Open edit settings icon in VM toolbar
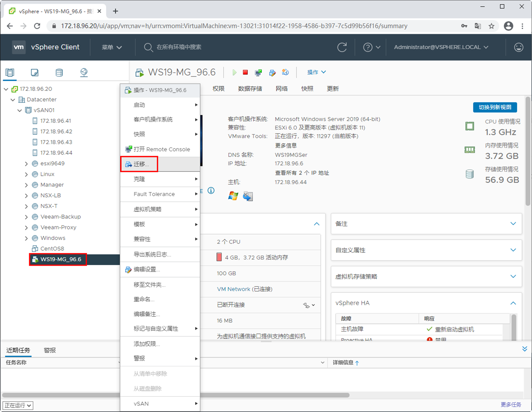Viewport: 532px width, 412px height. pos(272,72)
